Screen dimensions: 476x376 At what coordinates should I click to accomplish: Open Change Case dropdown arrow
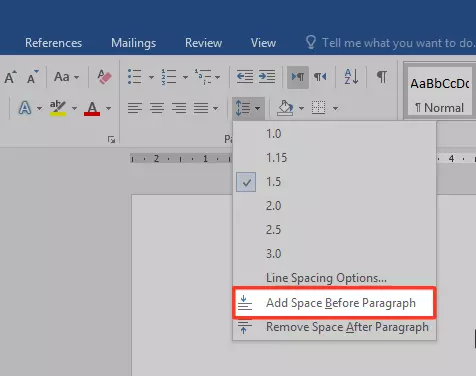tap(76, 77)
